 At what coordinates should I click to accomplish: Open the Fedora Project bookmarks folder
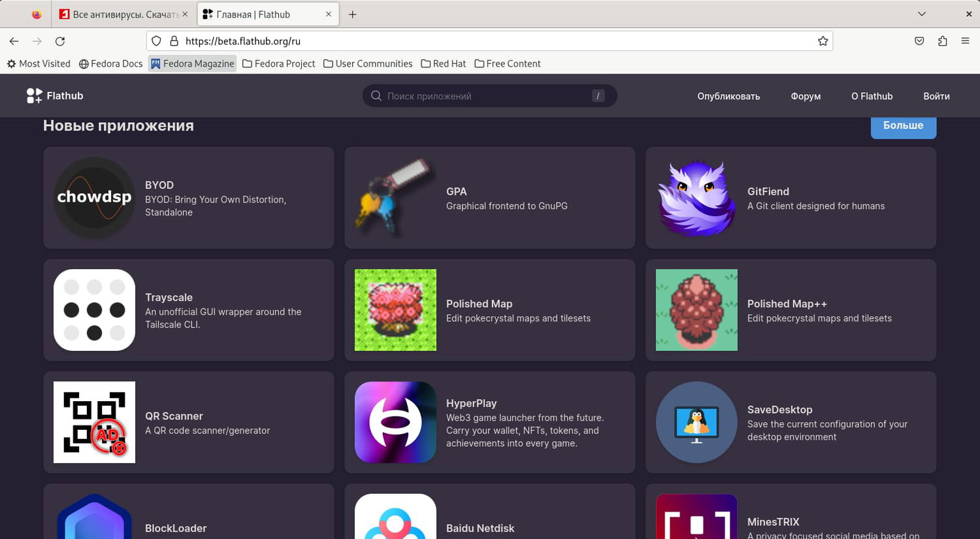point(278,64)
